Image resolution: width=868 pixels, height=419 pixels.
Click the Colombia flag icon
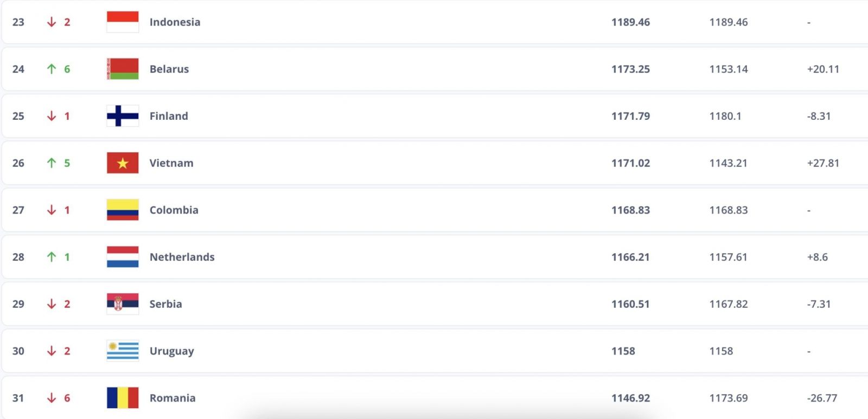tap(123, 210)
